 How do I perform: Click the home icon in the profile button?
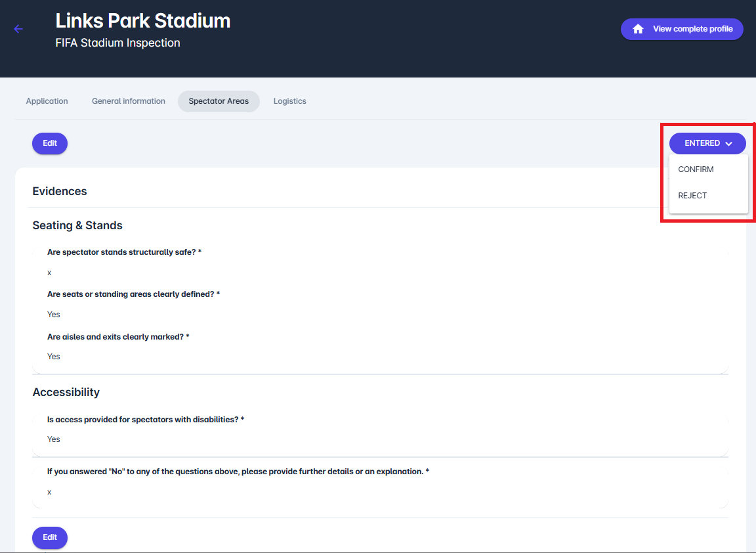click(638, 30)
